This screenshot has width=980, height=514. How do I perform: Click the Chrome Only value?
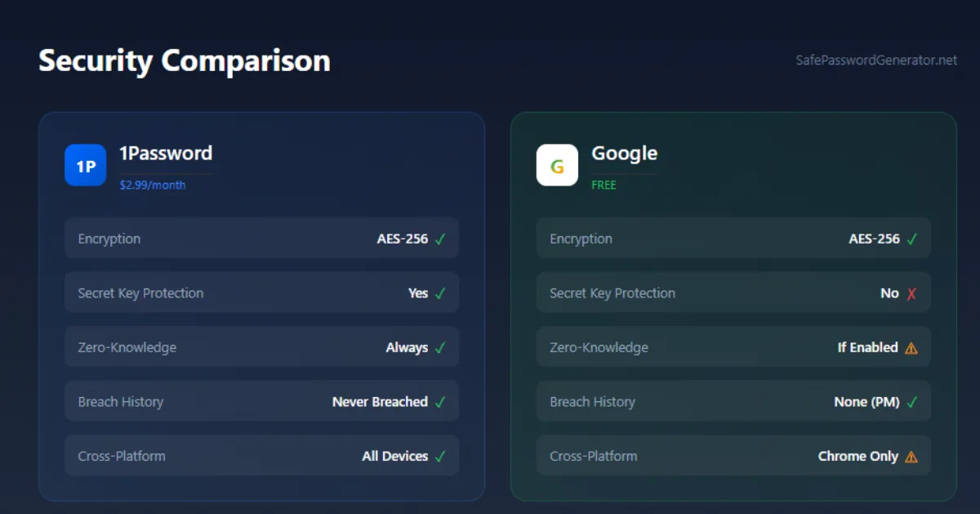coord(858,456)
